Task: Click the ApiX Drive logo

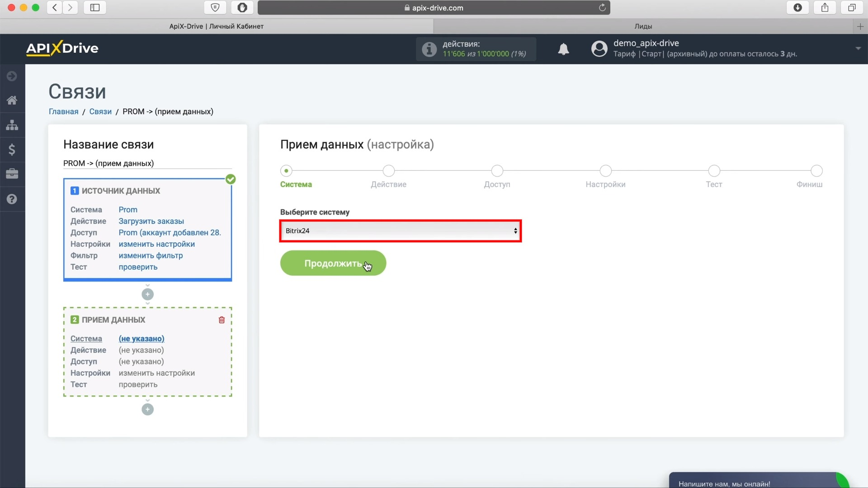Action: 62,48
